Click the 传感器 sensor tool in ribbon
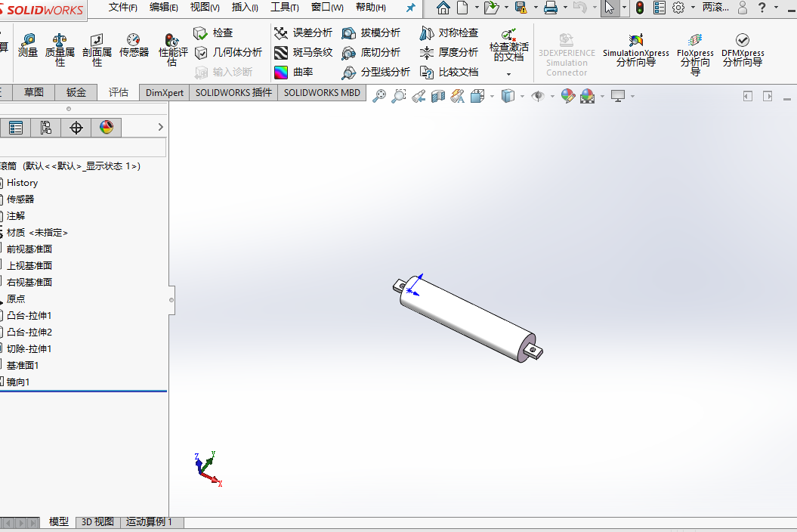797x532 pixels. 134,46
